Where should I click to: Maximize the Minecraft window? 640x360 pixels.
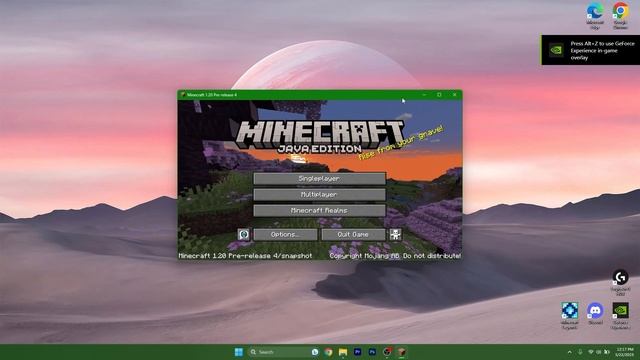click(x=439, y=95)
